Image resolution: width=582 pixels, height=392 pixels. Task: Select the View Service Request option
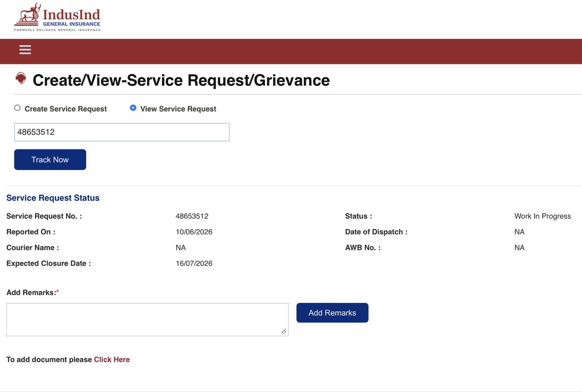133,108
